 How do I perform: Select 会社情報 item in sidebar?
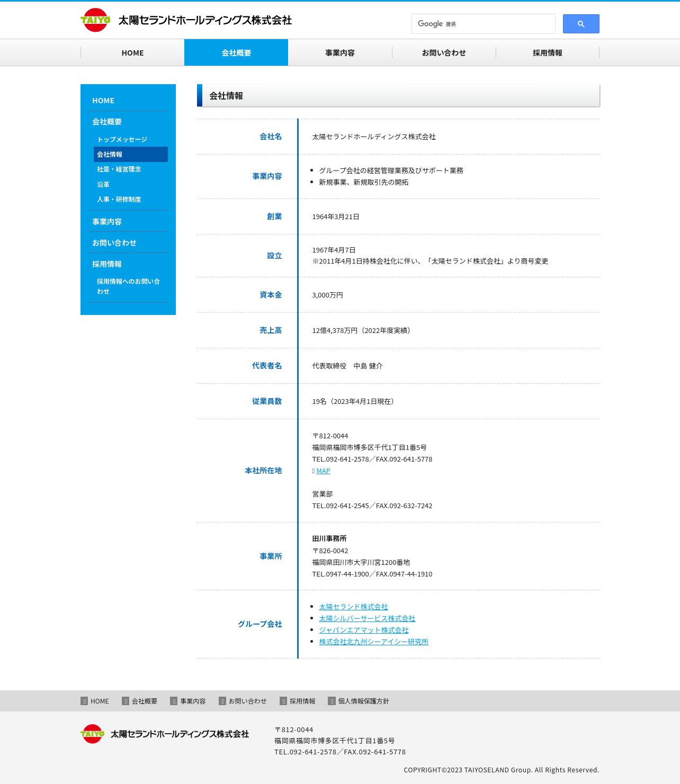pyautogui.click(x=131, y=155)
